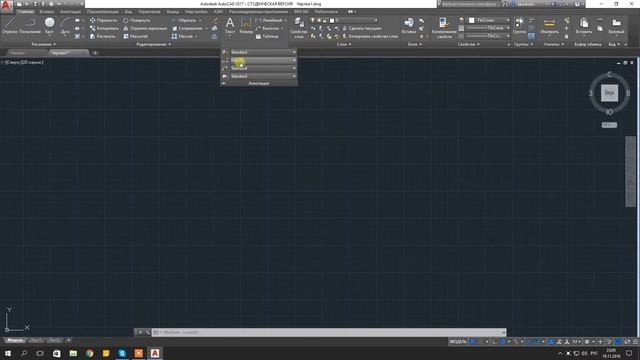640x360 pixels.
Task: Toggle МОДЕЛЬ space button in status bar
Action: click(x=458, y=342)
